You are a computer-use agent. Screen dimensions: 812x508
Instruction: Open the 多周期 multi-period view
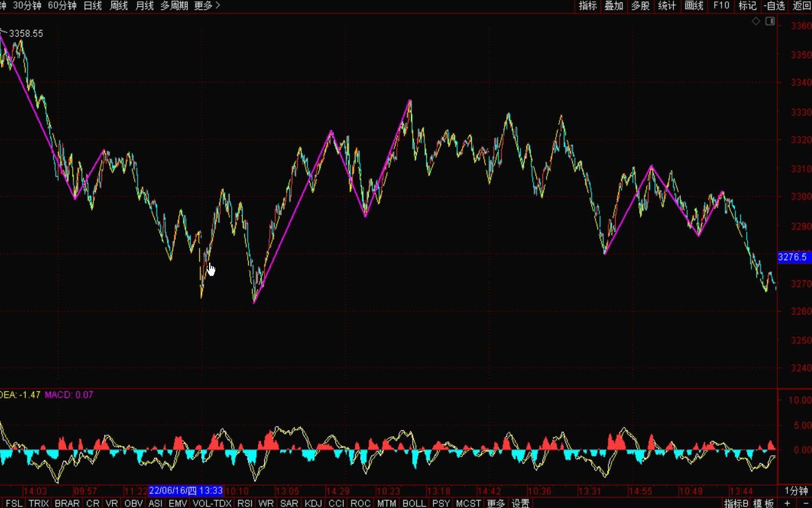[174, 6]
